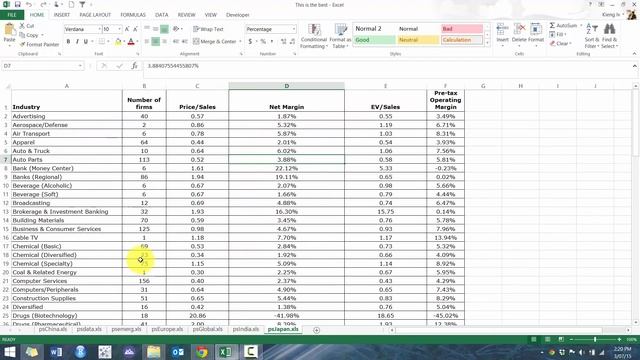Switch to the INSERT ribbon tab
Image resolution: width=640 pixels, height=360 pixels.
[x=62, y=15]
